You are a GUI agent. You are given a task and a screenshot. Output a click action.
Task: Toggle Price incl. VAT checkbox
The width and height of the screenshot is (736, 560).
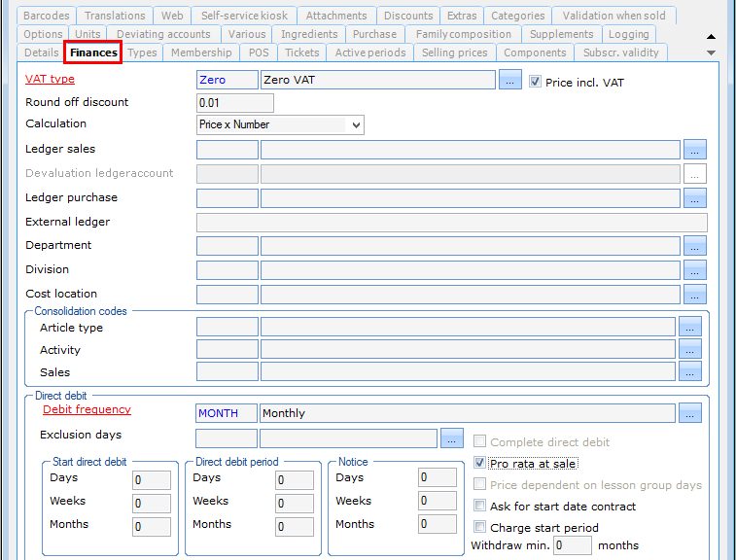[x=536, y=83]
